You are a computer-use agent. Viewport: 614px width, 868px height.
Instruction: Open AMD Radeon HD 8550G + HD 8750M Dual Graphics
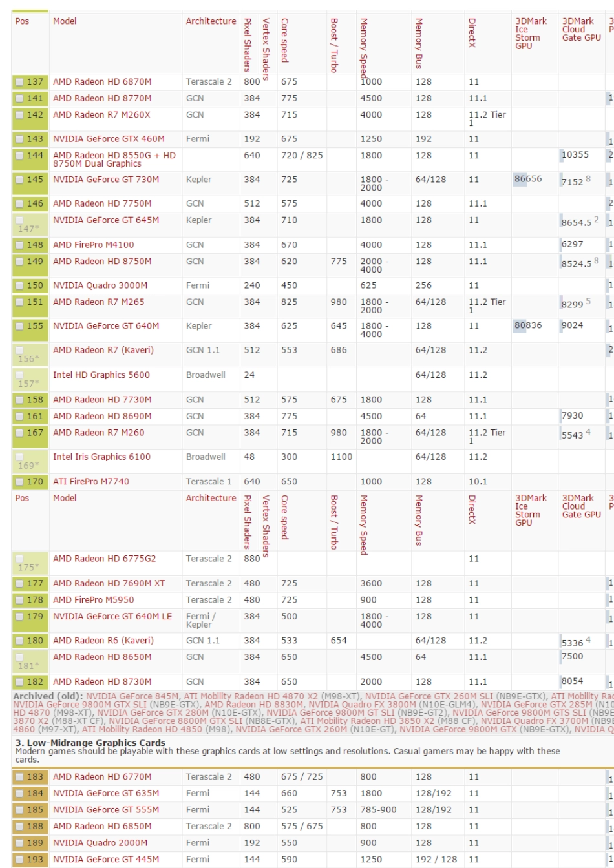pyautogui.click(x=114, y=160)
